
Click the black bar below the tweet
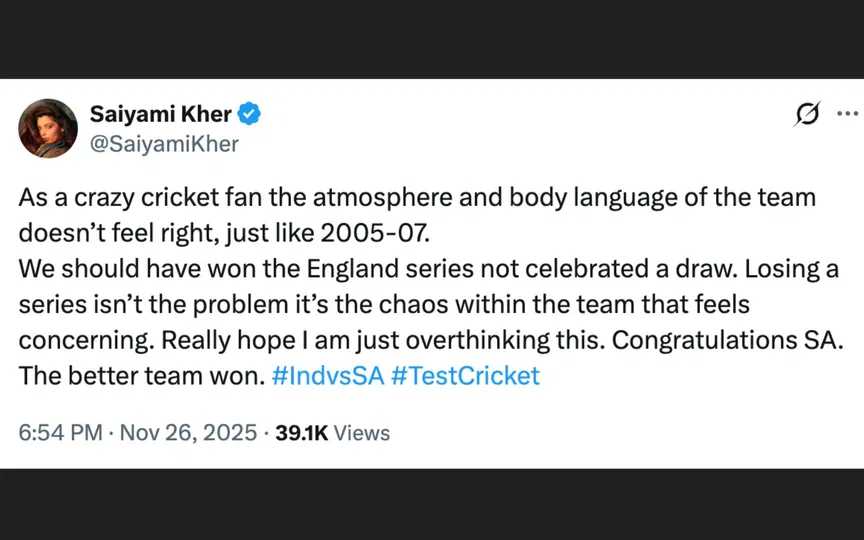(432, 504)
